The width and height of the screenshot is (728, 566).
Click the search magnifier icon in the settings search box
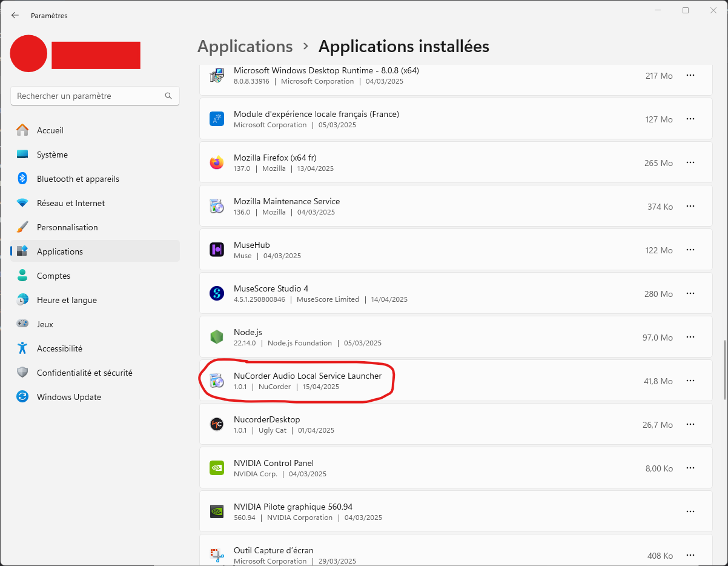[x=168, y=96]
